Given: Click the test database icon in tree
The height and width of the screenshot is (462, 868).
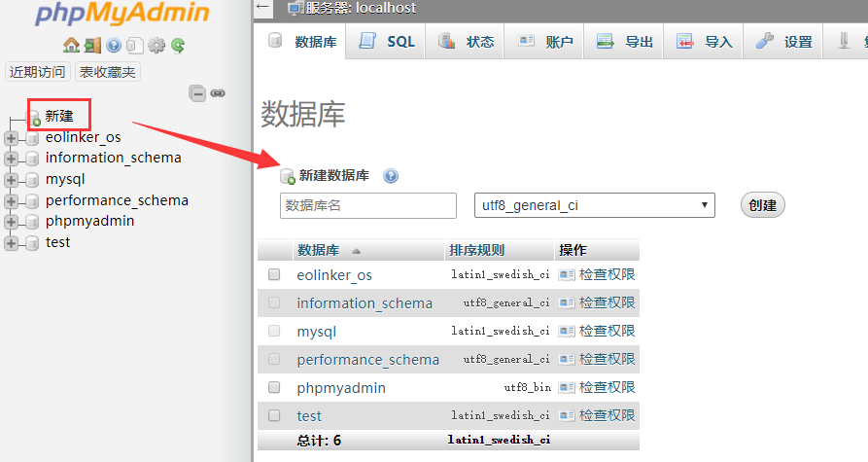Looking at the screenshot, I should pyautogui.click(x=32, y=243).
